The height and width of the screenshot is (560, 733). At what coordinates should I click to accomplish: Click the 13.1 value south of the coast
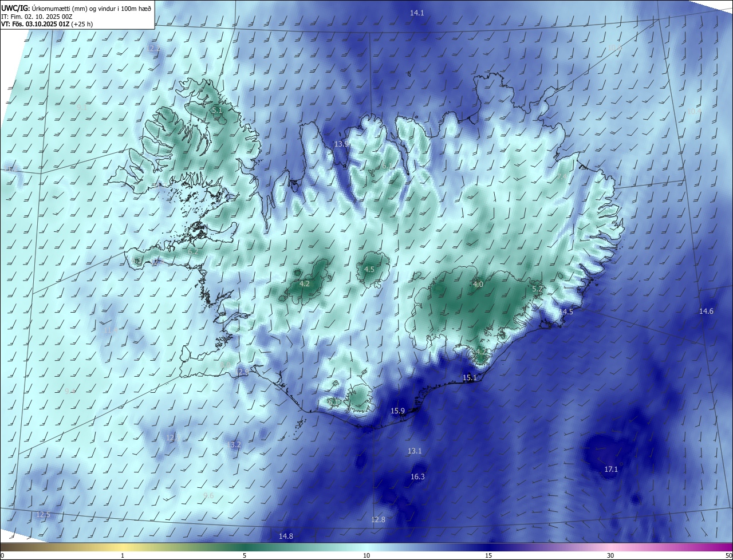point(415,451)
